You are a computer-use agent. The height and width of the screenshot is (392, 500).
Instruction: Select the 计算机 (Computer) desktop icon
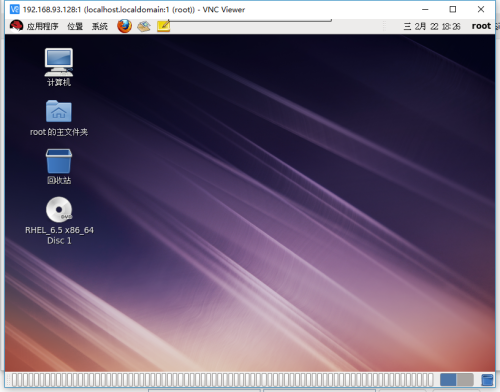[x=59, y=67]
